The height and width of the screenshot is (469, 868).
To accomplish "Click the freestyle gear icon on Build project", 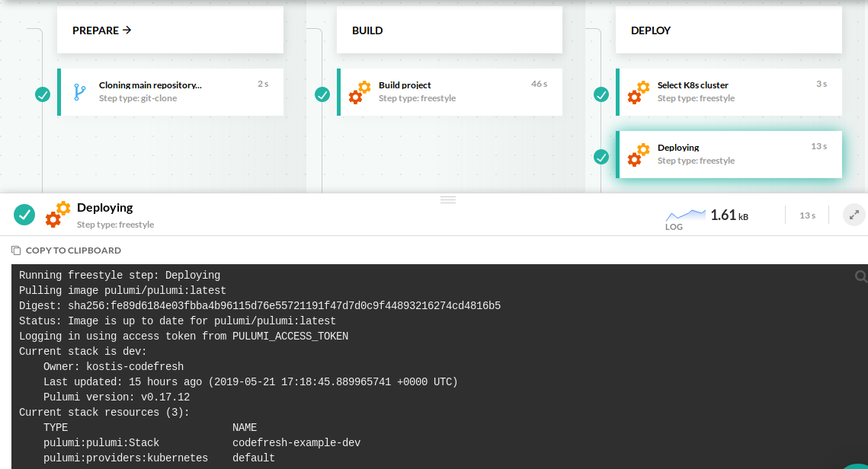I will click(358, 91).
